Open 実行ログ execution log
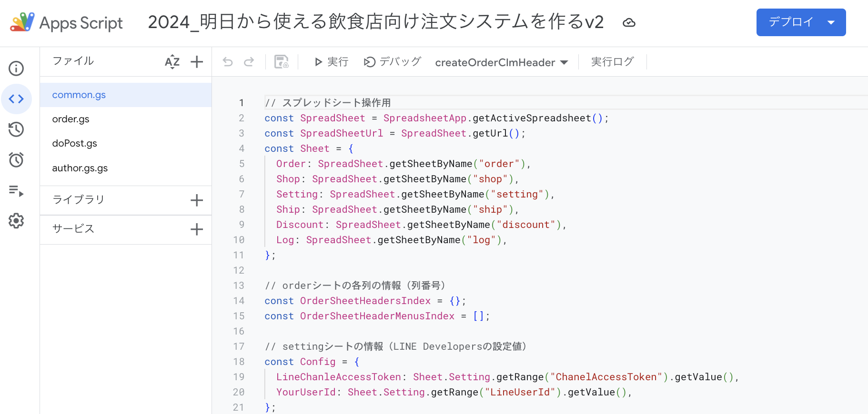Screen dimensions: 868x414 click(x=612, y=62)
